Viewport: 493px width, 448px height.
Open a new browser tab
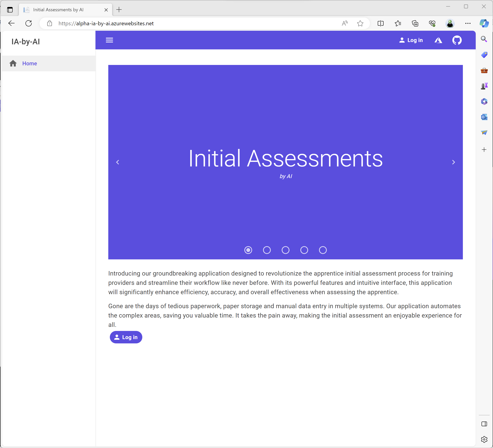[x=119, y=10]
